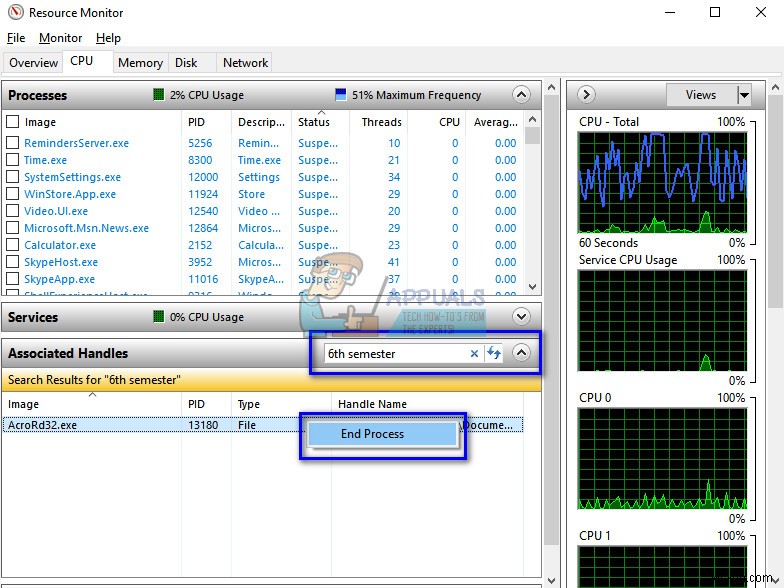Viewport: 784px width, 588px height.
Task: Open the Monitor menu
Action: [60, 38]
